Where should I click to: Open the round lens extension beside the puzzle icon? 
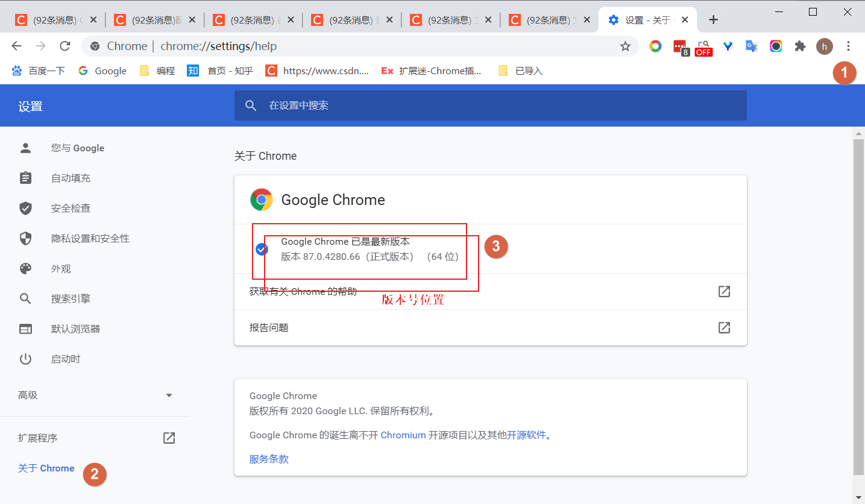(776, 46)
